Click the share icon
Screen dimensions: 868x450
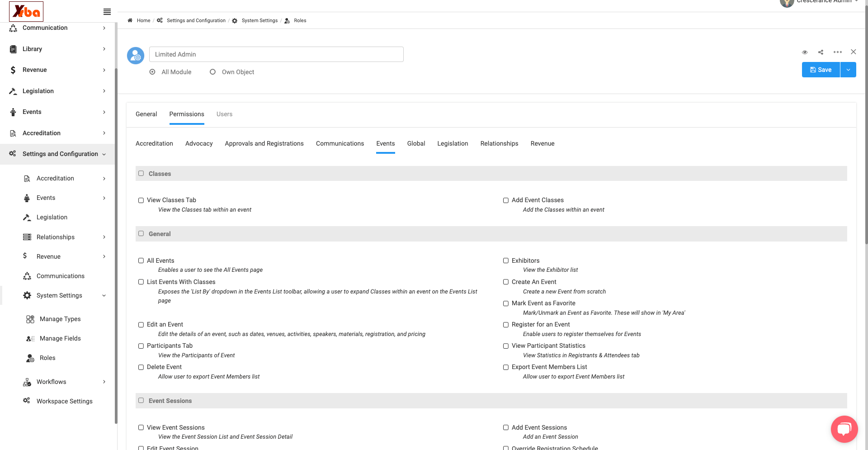click(x=821, y=52)
